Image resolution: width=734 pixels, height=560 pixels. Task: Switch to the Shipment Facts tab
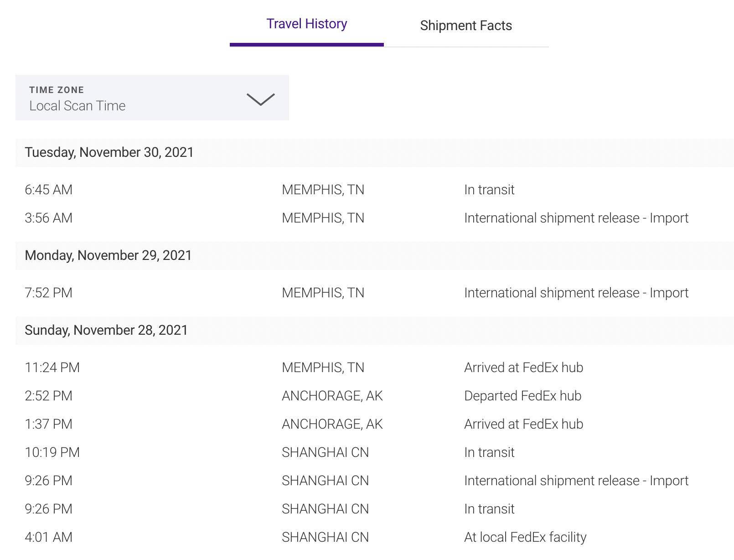[466, 26]
